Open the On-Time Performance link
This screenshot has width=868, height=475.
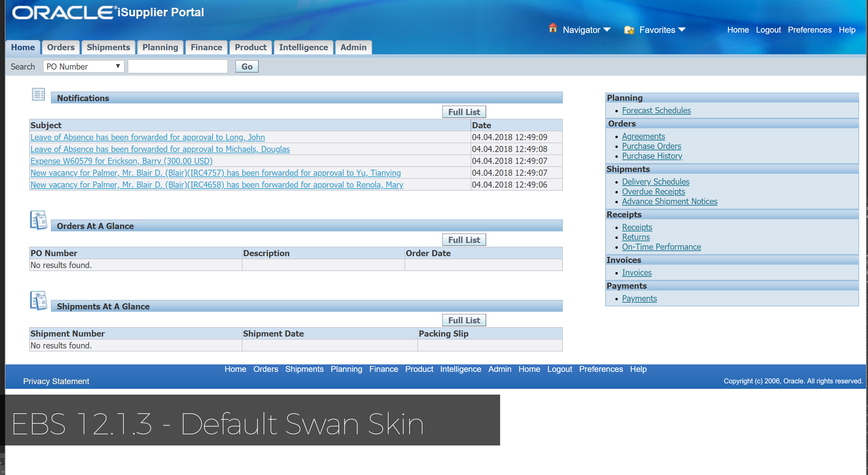pos(661,247)
